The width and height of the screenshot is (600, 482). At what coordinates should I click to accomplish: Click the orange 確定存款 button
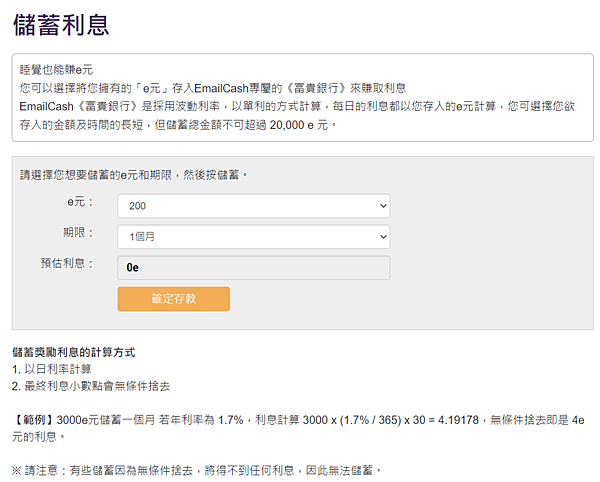pos(174,299)
